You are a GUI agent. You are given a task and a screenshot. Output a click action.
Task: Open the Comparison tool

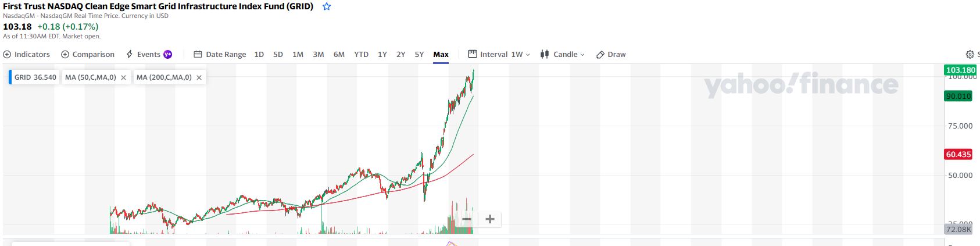click(x=88, y=54)
